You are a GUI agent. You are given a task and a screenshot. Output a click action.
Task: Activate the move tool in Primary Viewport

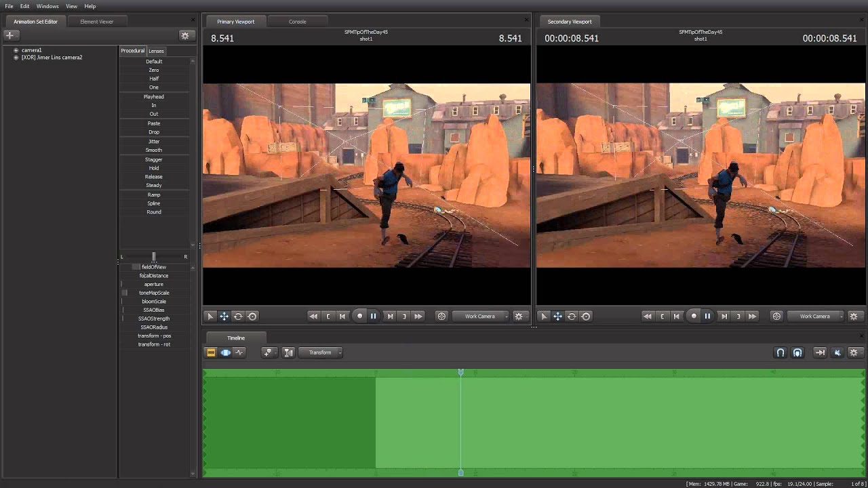point(224,316)
